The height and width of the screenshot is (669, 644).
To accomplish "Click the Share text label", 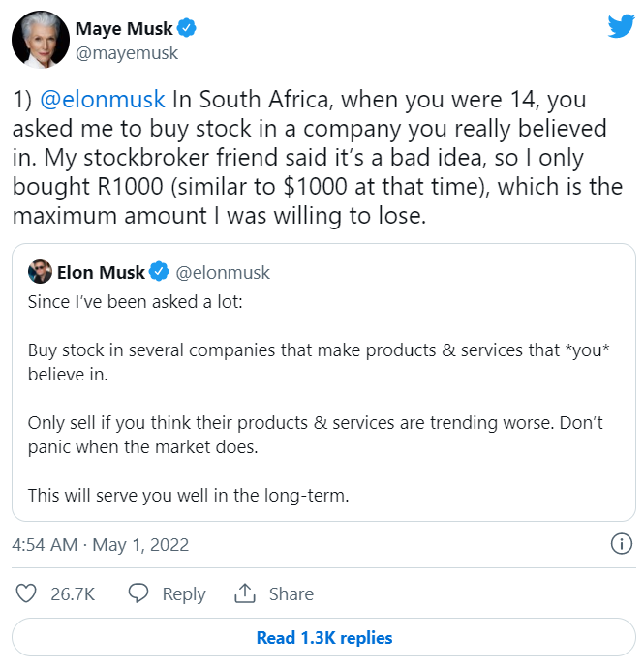I will pos(291,594).
